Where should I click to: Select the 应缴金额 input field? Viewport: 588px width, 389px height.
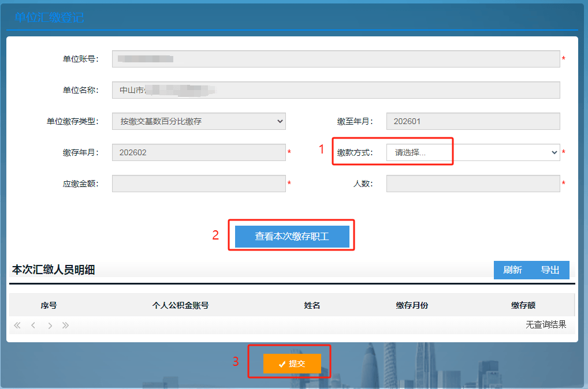pyautogui.click(x=199, y=184)
